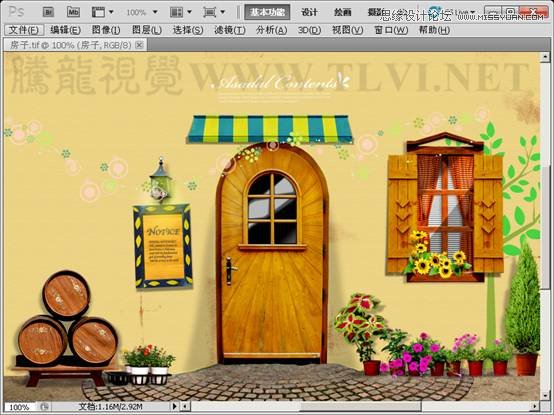The image size is (554, 415).
Task: Click the horizontal scrollbar right arrow
Action: click(x=536, y=407)
